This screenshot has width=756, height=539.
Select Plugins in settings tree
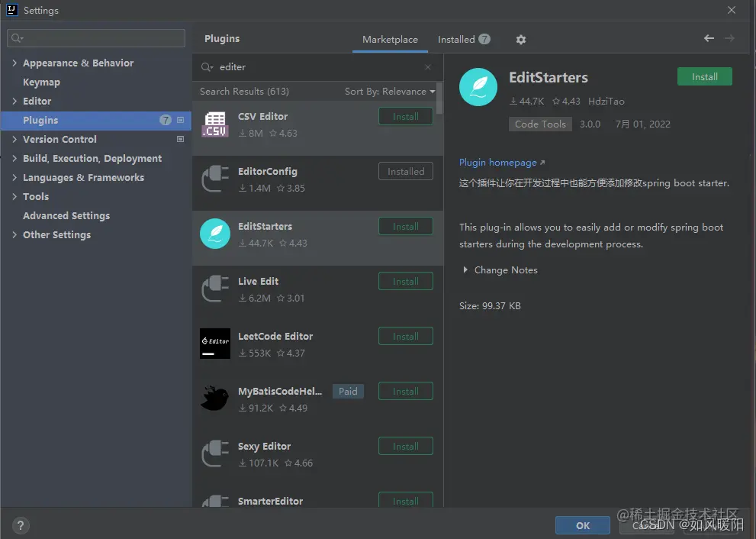pyautogui.click(x=96, y=120)
